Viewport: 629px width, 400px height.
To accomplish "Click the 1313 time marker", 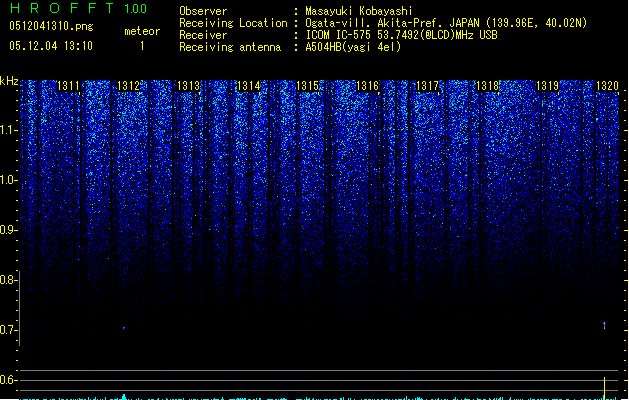I will [189, 86].
